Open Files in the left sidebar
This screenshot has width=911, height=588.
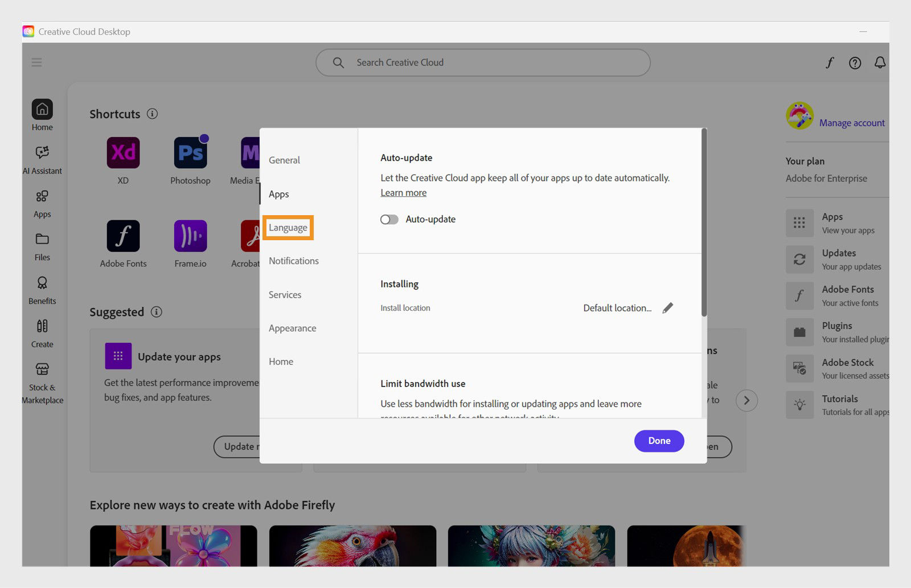(x=42, y=247)
